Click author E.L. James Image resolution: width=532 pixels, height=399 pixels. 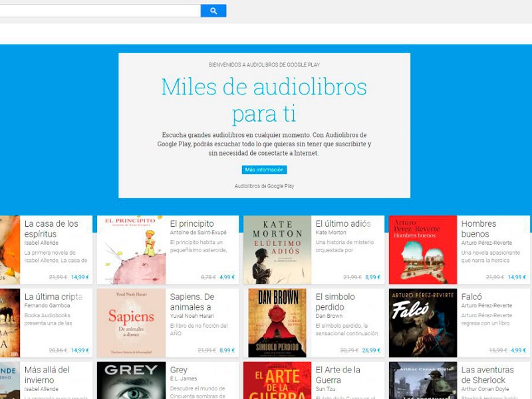point(184,378)
